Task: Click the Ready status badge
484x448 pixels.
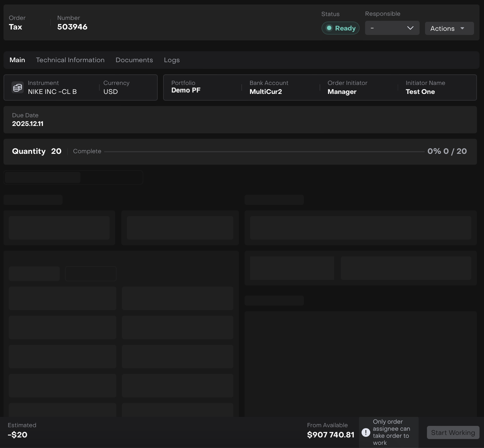Action: click(340, 28)
